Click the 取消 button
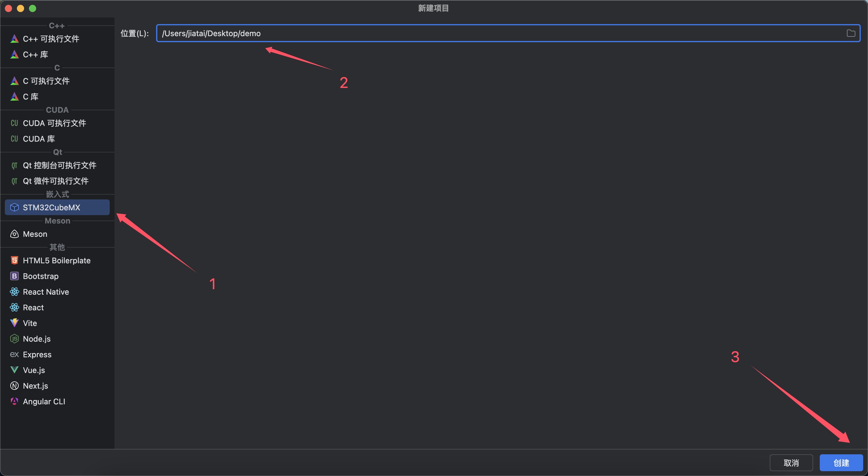This screenshot has width=868, height=476. point(791,462)
